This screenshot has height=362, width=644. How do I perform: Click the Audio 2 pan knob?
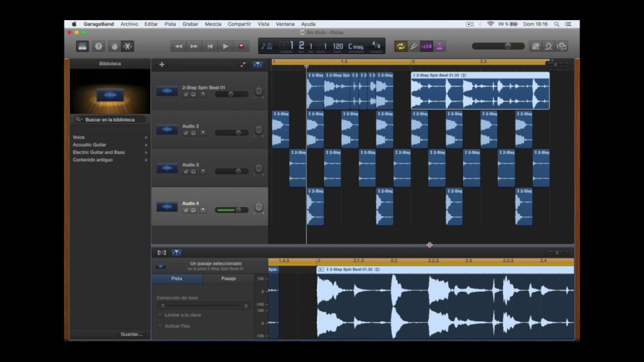(x=259, y=130)
